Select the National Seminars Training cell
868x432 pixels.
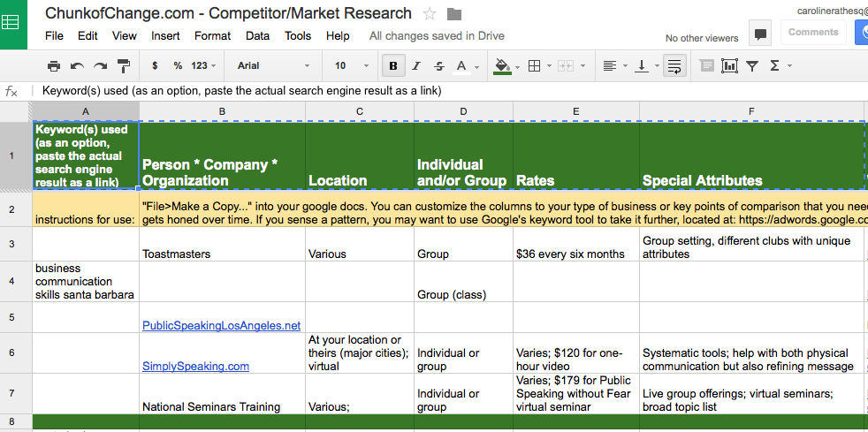[222, 394]
